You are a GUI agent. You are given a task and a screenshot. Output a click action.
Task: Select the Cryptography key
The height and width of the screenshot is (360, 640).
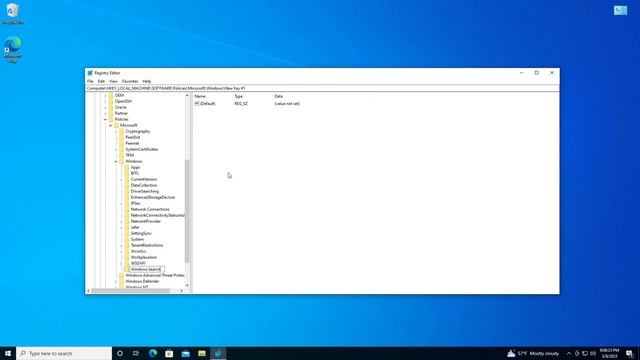point(138,131)
